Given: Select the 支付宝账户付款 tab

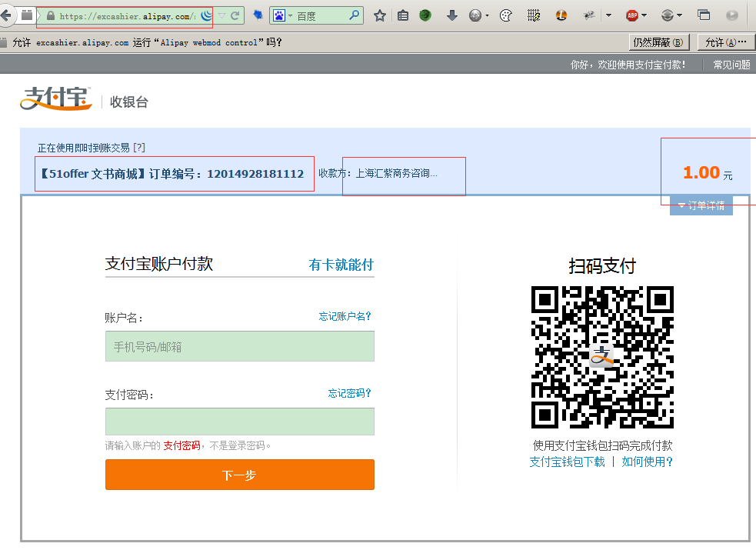Looking at the screenshot, I should click(159, 264).
